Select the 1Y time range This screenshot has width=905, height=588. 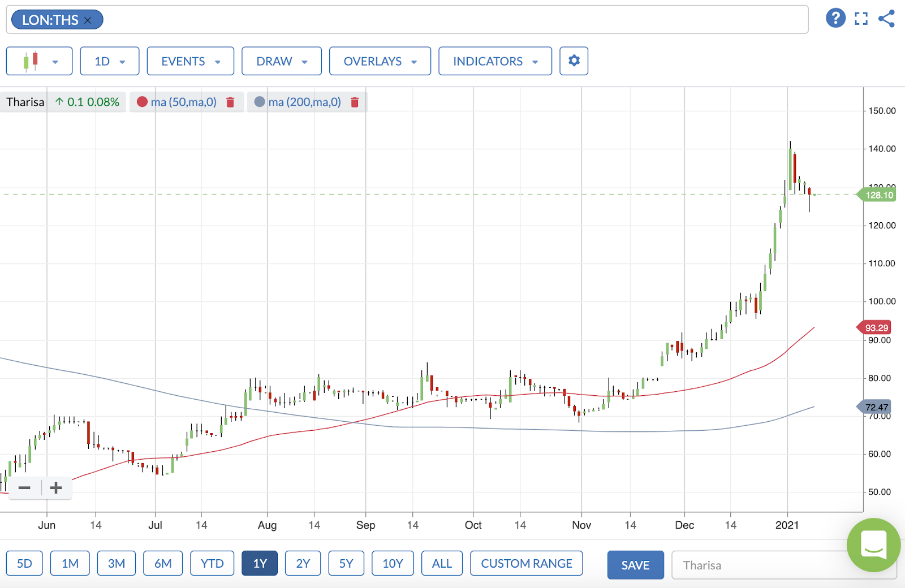[x=260, y=563]
